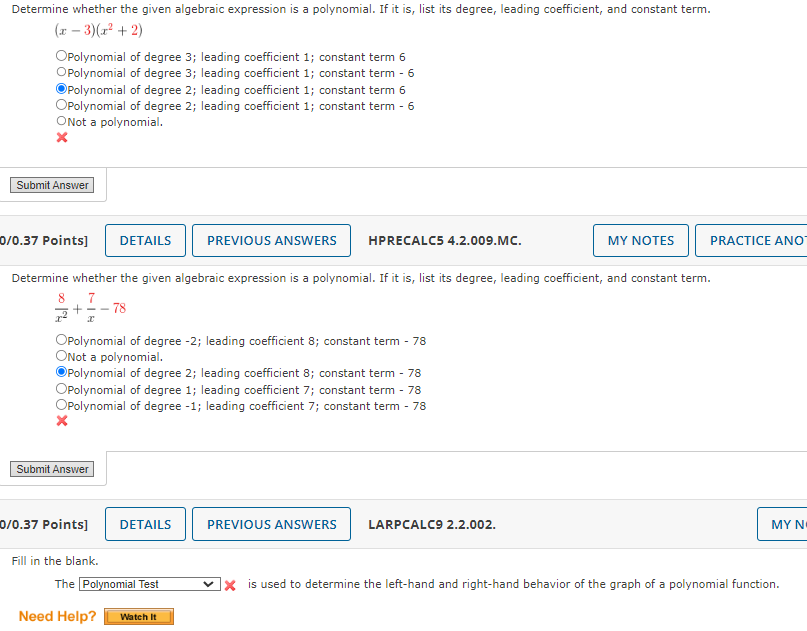This screenshot has height=631, width=807.
Task: Click the red X beside Polynomial Test dropdown
Action: coord(230,584)
